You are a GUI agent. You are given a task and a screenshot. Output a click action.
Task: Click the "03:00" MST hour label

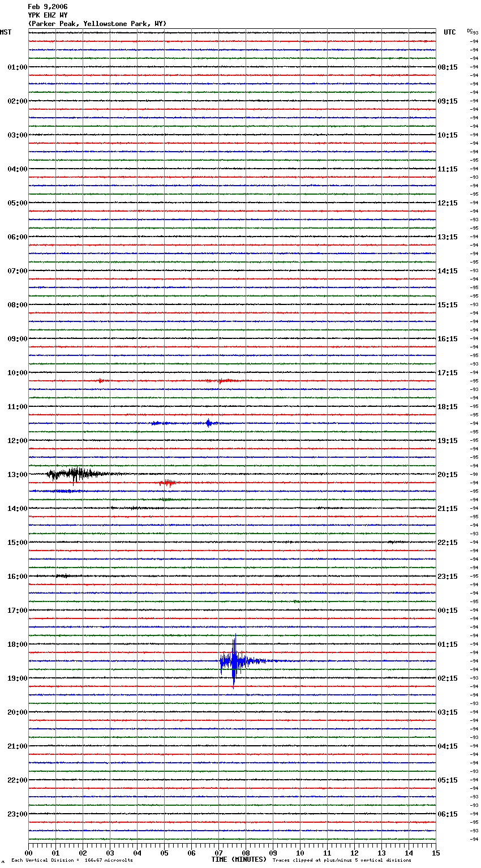point(18,135)
